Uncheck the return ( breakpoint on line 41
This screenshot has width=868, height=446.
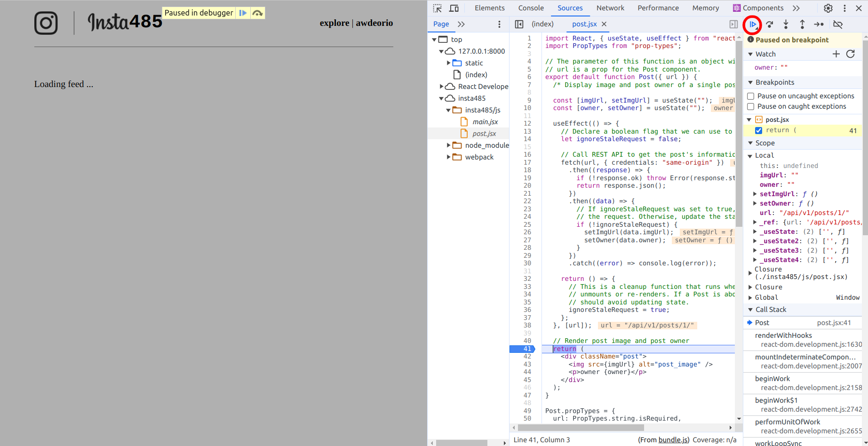click(x=758, y=130)
